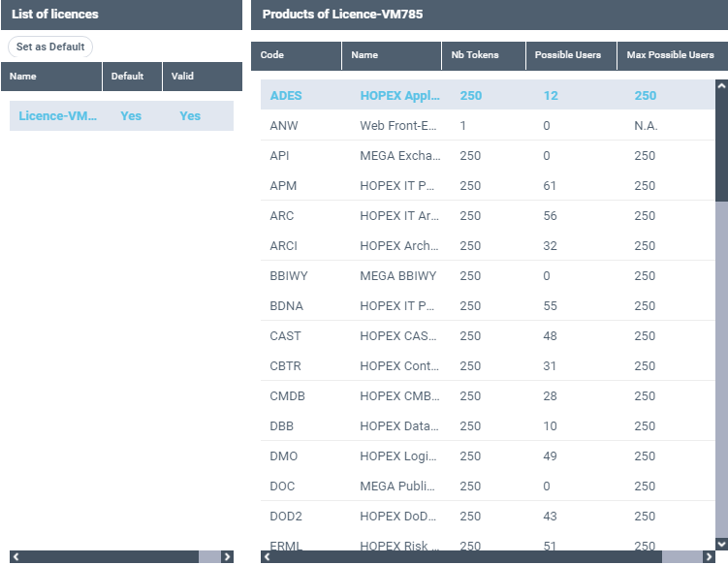728x565 pixels.
Task: Click the Default column header
Action: (x=132, y=77)
